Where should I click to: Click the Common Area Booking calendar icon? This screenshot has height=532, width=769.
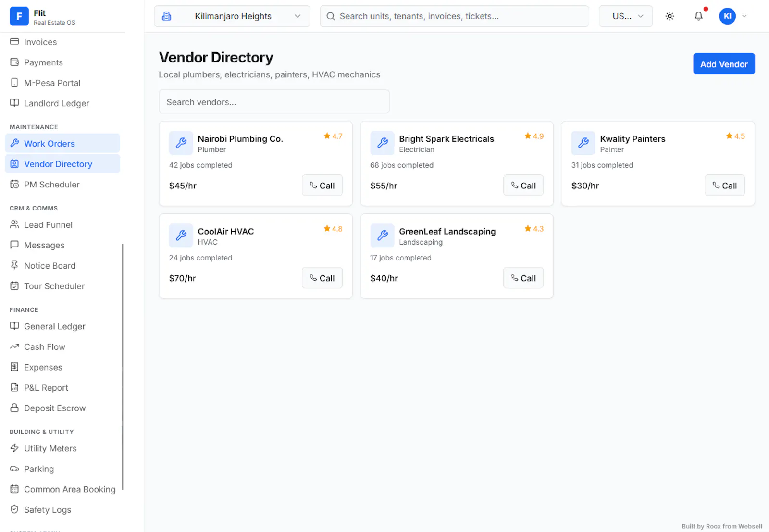[x=14, y=489]
